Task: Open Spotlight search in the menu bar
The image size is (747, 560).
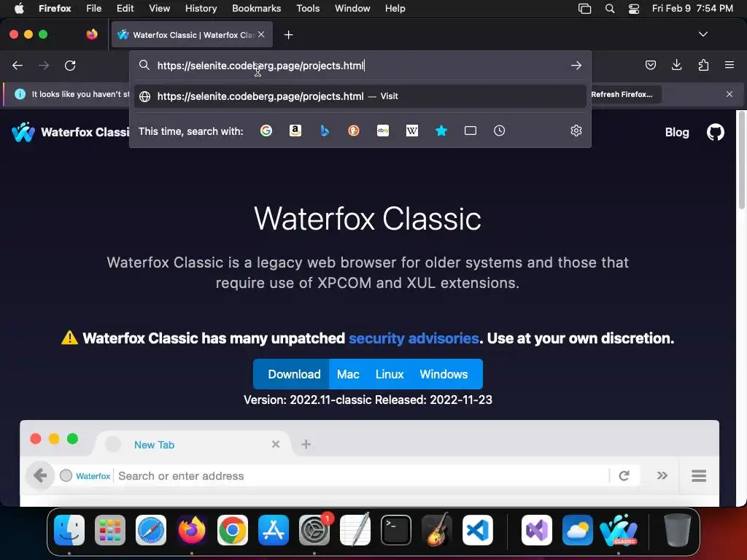Action: pyautogui.click(x=610, y=9)
